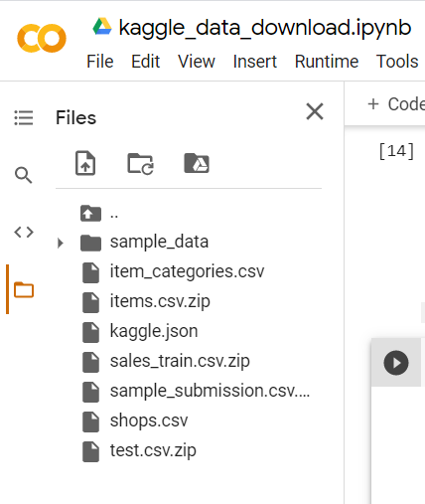Open the find and replace search icon
Screen dimensions: 425x504
coord(24,175)
